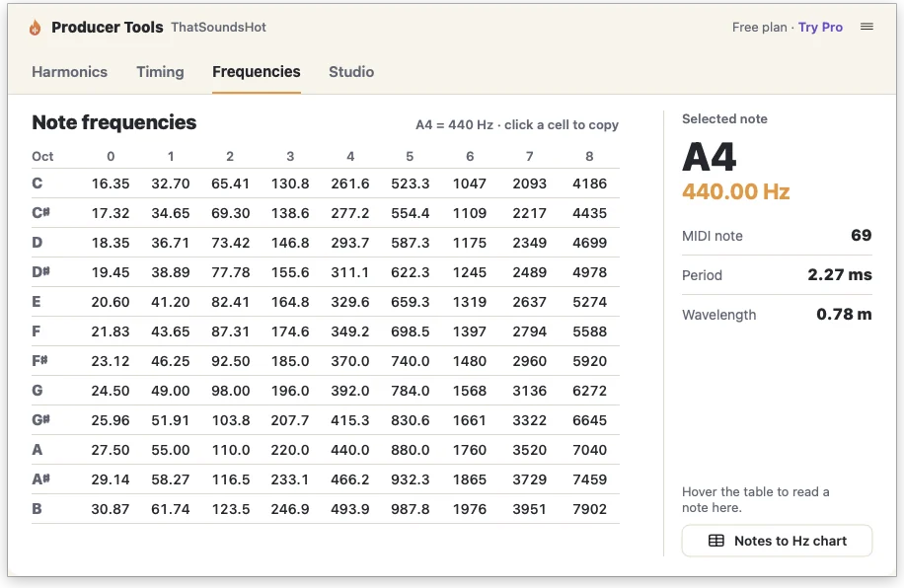Click the cell 1480 in row F#
The width and height of the screenshot is (904, 588).
(x=470, y=361)
